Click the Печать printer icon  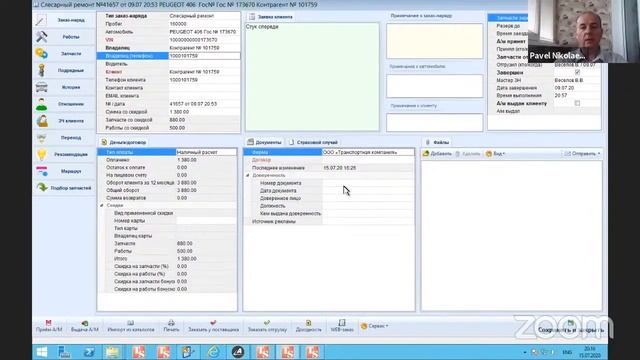click(171, 326)
